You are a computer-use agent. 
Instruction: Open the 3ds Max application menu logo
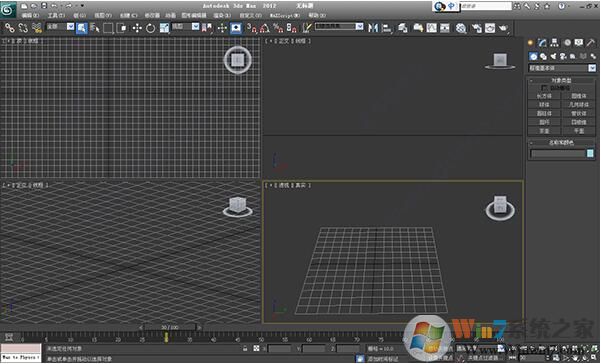click(8, 9)
